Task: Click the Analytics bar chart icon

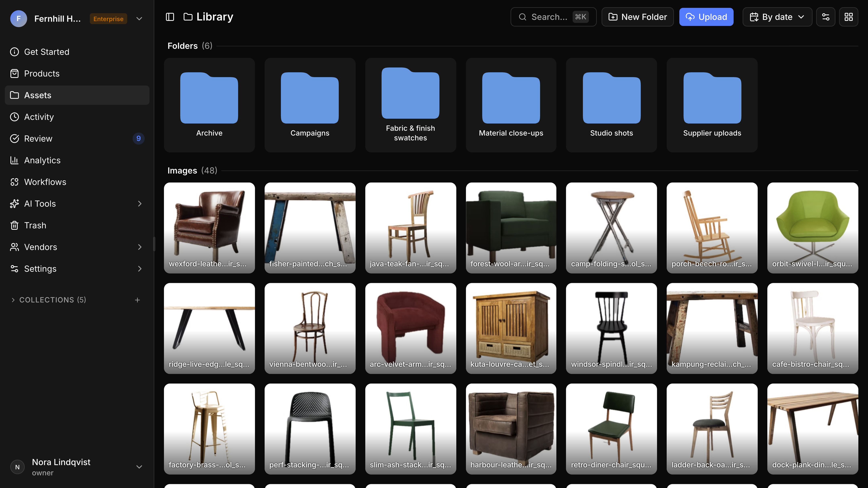Action: click(x=14, y=160)
